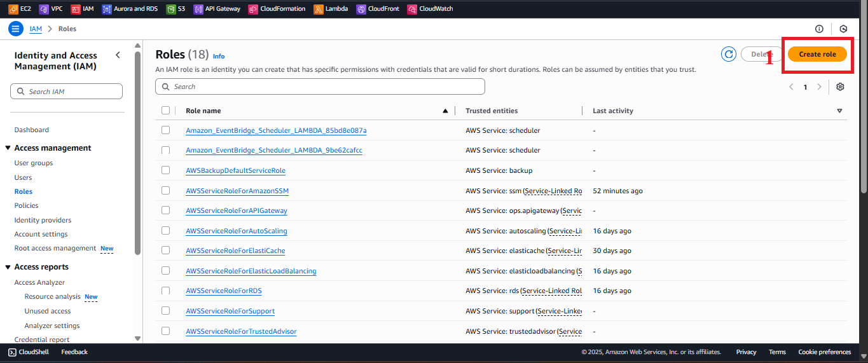
Task: Open Access Analyzer in sidebar
Action: 40,282
